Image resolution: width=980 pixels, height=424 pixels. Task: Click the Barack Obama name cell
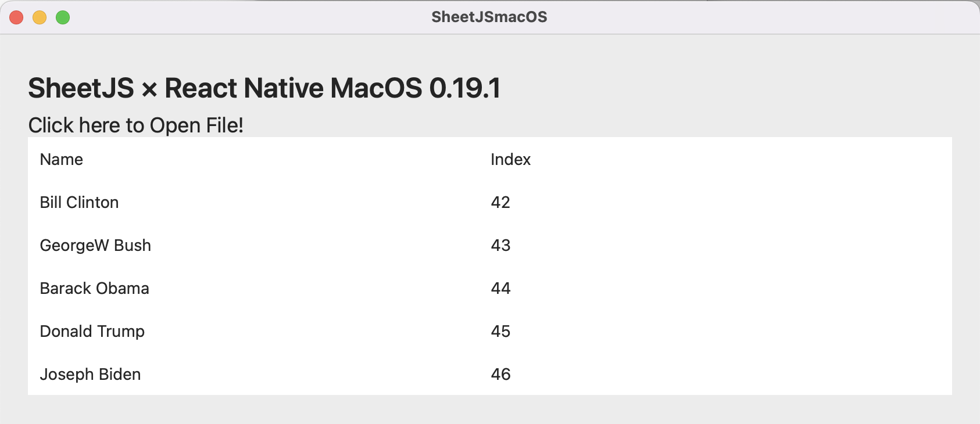(94, 289)
